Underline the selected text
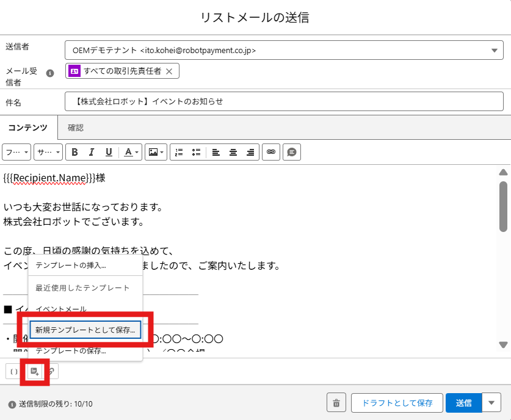511x420 pixels. click(109, 152)
